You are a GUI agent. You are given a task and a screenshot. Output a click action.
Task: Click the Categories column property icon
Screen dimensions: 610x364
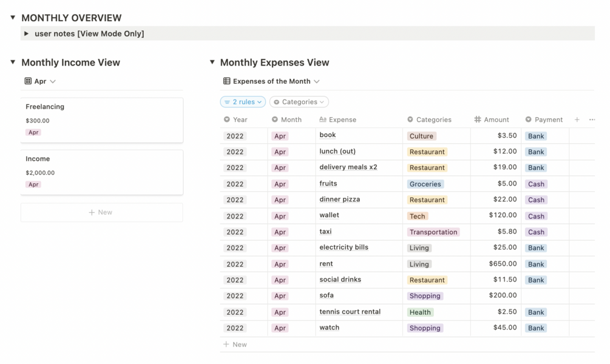tap(410, 120)
